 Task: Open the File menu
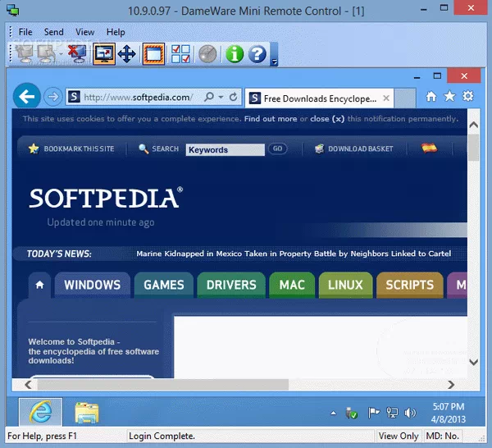(x=25, y=32)
